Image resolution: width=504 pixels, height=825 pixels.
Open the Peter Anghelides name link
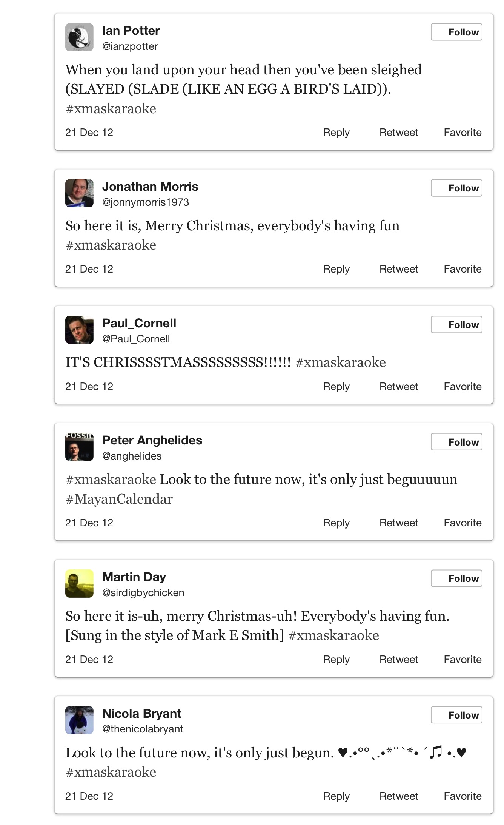[152, 440]
